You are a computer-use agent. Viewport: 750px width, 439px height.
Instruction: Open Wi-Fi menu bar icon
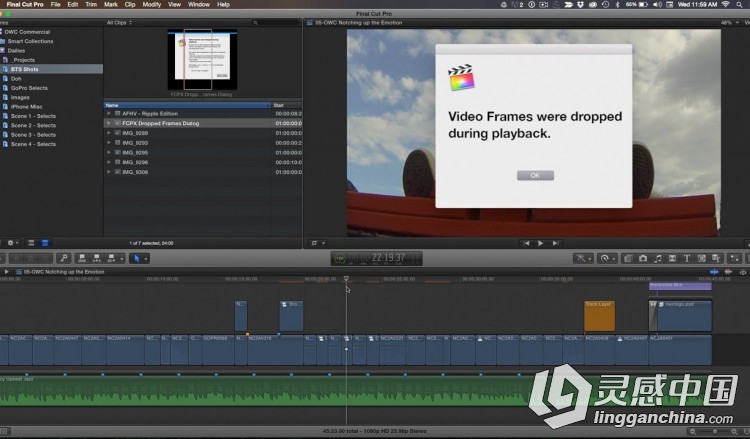coord(726,4)
